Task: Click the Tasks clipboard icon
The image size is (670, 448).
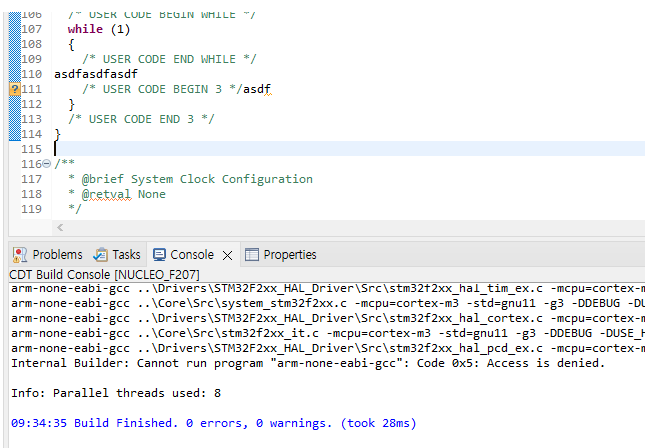Action: click(x=100, y=255)
